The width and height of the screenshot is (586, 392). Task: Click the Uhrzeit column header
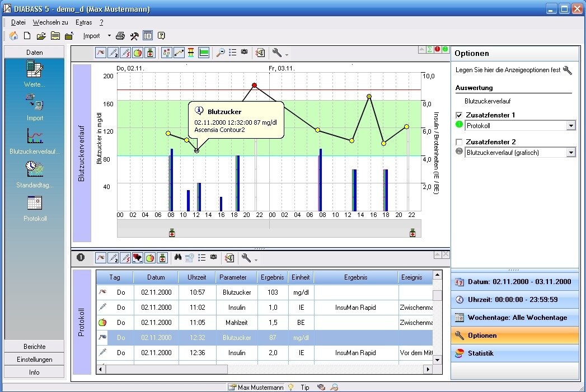197,277
